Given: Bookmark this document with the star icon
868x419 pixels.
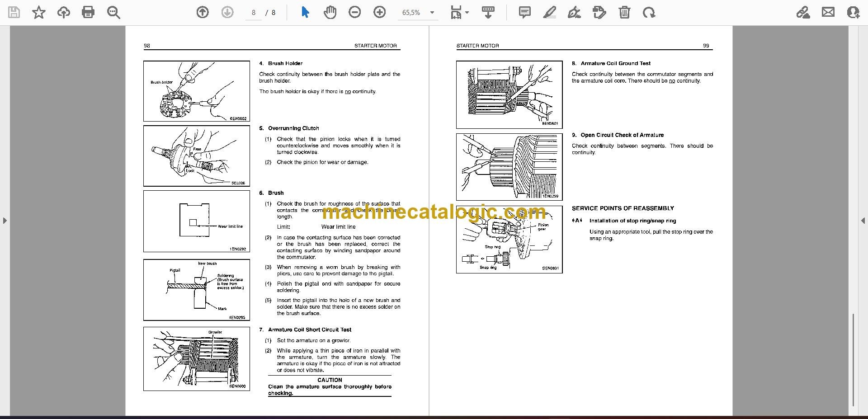Looking at the screenshot, I should [39, 13].
